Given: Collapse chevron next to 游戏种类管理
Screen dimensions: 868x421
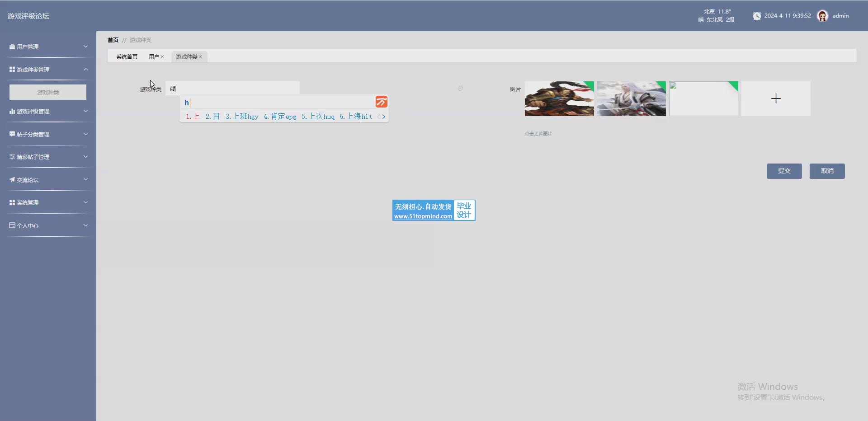Looking at the screenshot, I should click(x=85, y=70).
